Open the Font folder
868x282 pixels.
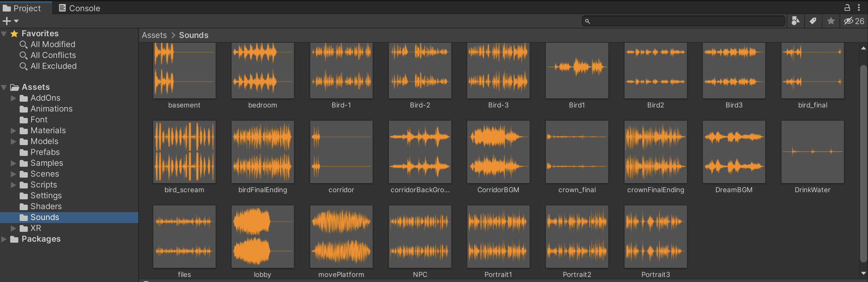tap(34, 120)
